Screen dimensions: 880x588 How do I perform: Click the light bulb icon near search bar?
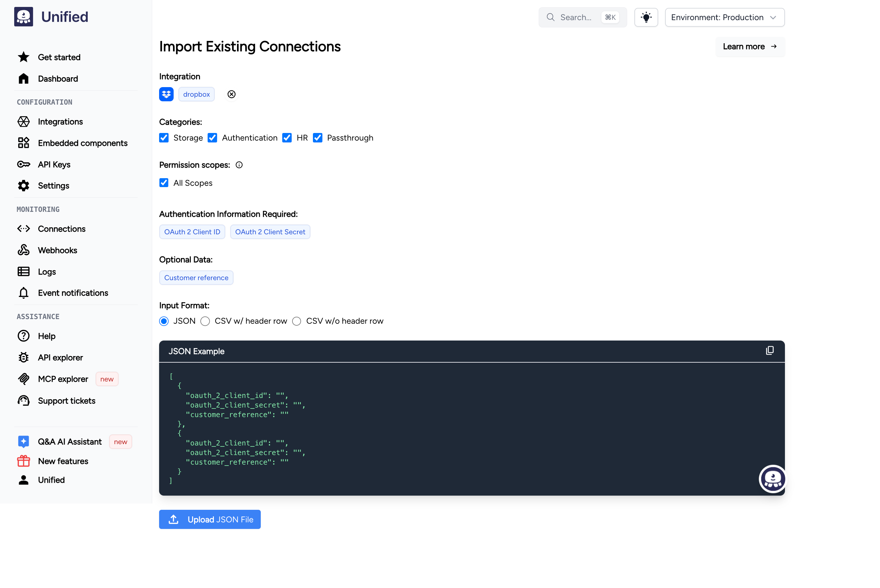[646, 17]
